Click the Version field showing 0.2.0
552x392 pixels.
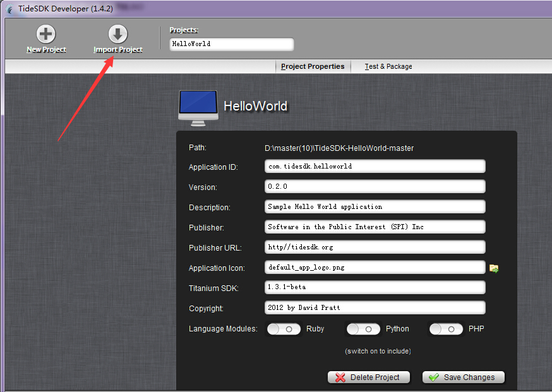click(375, 186)
